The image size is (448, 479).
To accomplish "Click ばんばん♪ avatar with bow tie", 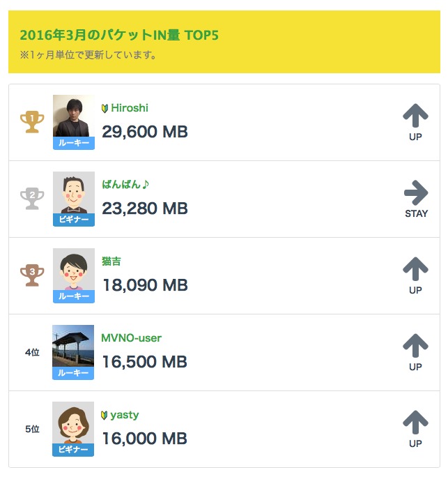I will (73, 193).
